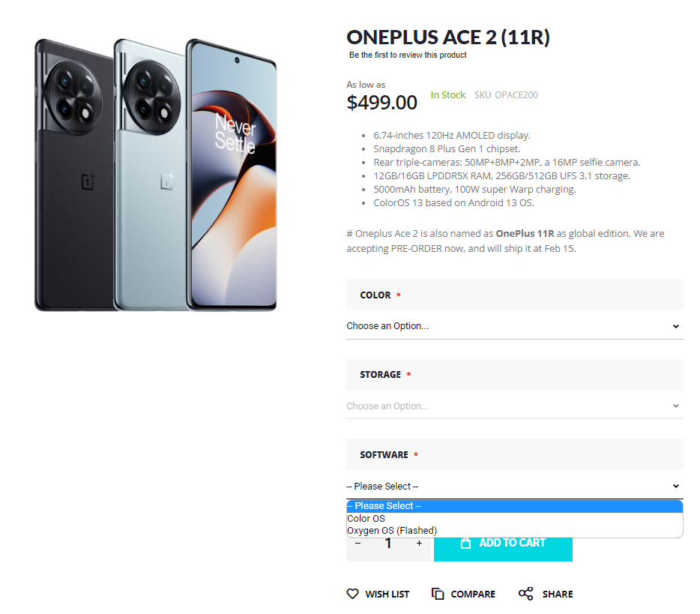The width and height of the screenshot is (700, 614).
Task: Click the OnePlus Ace 2 (11R) title
Action: [448, 37]
